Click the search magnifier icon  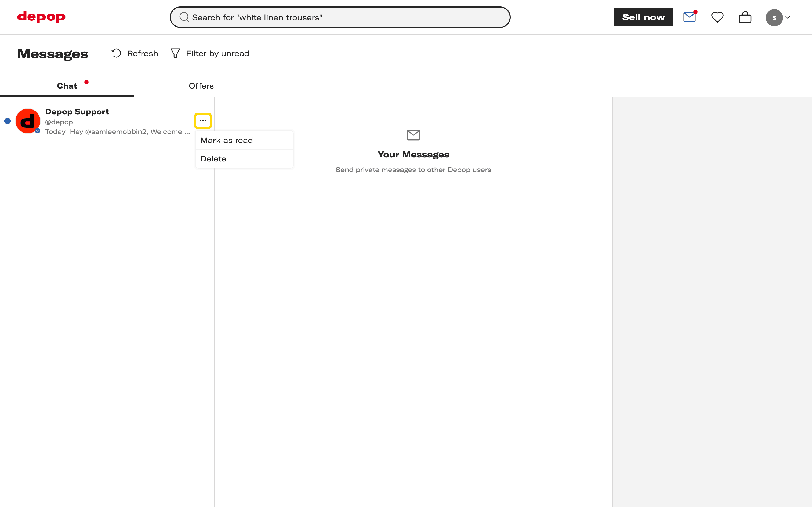click(184, 17)
